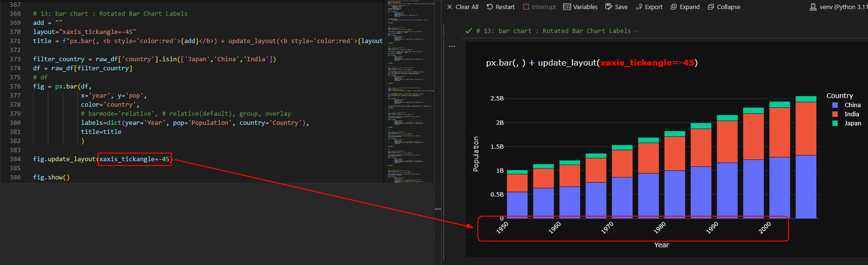Click the '# 13: bar chart' comment on line 368
The width and height of the screenshot is (868, 265).
tap(110, 14)
